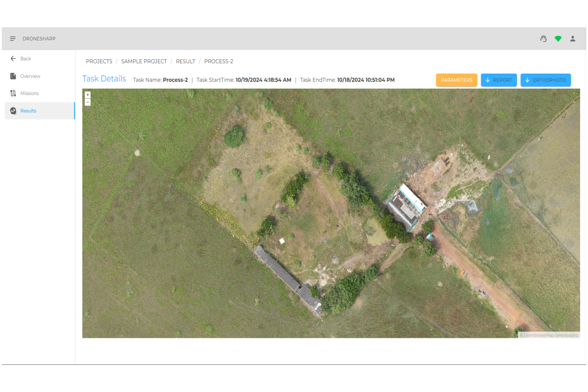588x392 pixels.
Task: Download the ORTHOPHOTO
Action: point(545,80)
